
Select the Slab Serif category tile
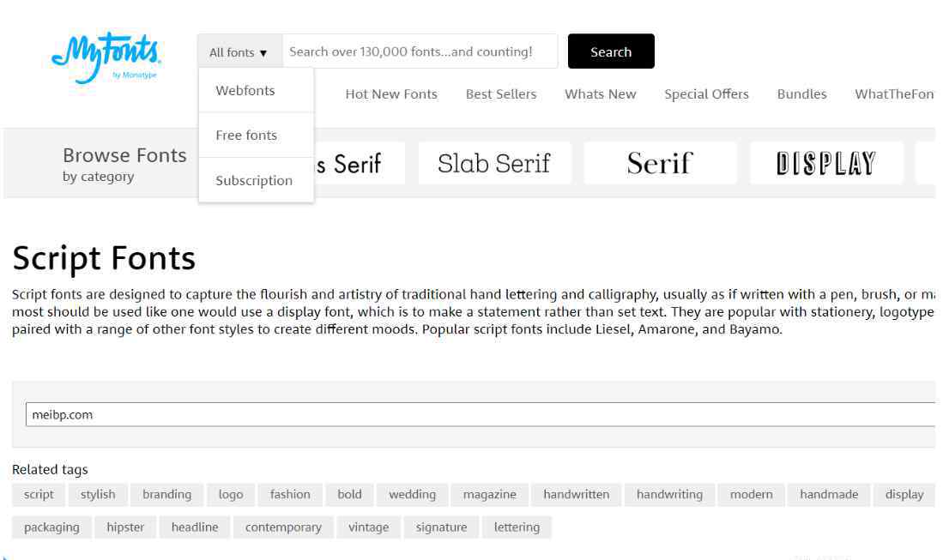[x=494, y=163]
